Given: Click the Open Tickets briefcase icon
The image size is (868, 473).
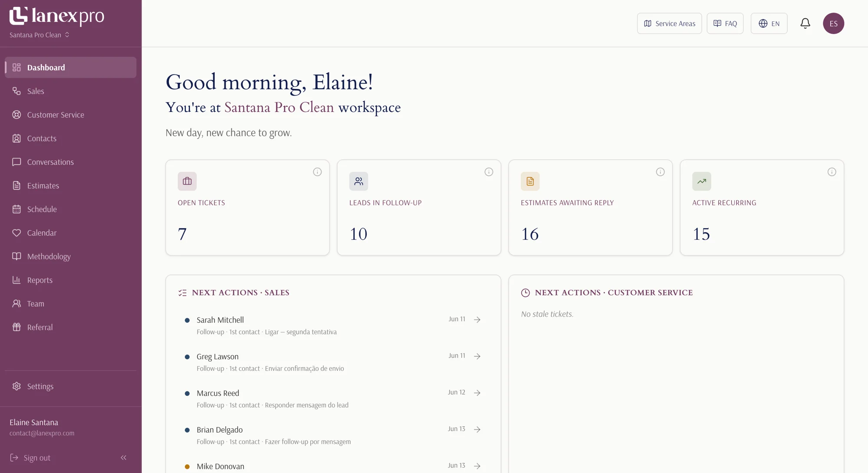Looking at the screenshot, I should point(187,181).
